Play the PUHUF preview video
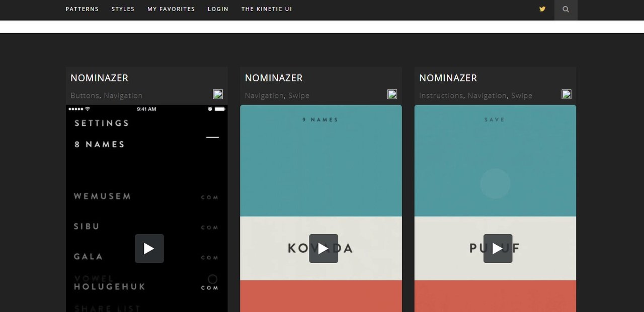This screenshot has height=312, width=644. [498, 248]
